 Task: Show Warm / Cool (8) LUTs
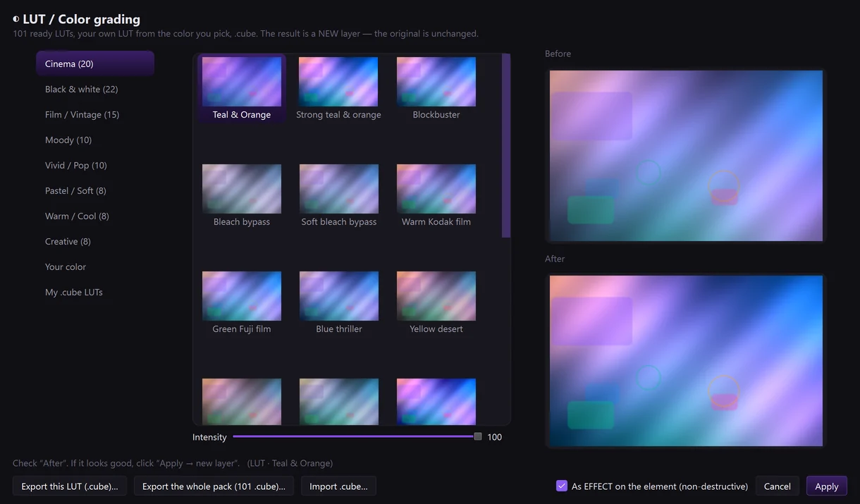coord(95,216)
